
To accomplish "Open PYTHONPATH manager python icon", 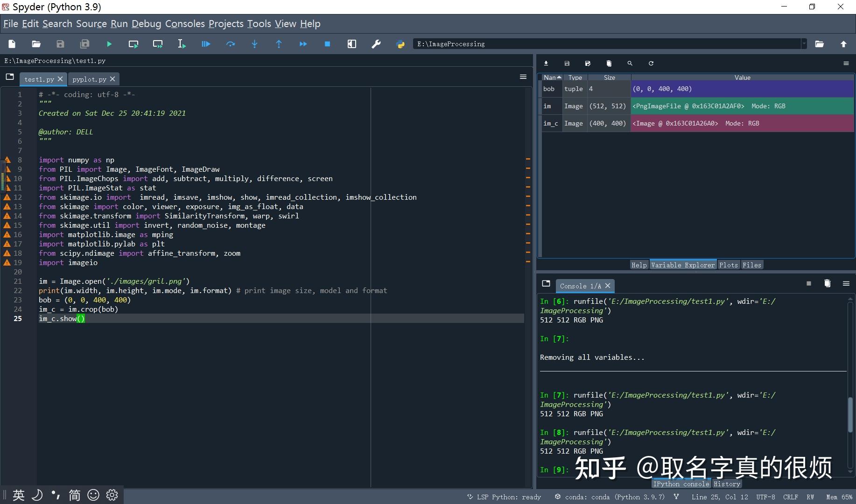I will (x=400, y=44).
